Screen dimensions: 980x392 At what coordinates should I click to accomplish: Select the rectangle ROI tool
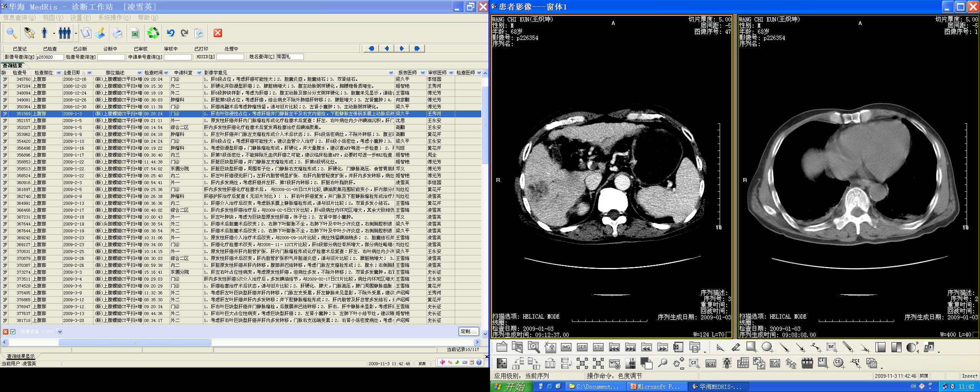pyautogui.click(x=751, y=347)
